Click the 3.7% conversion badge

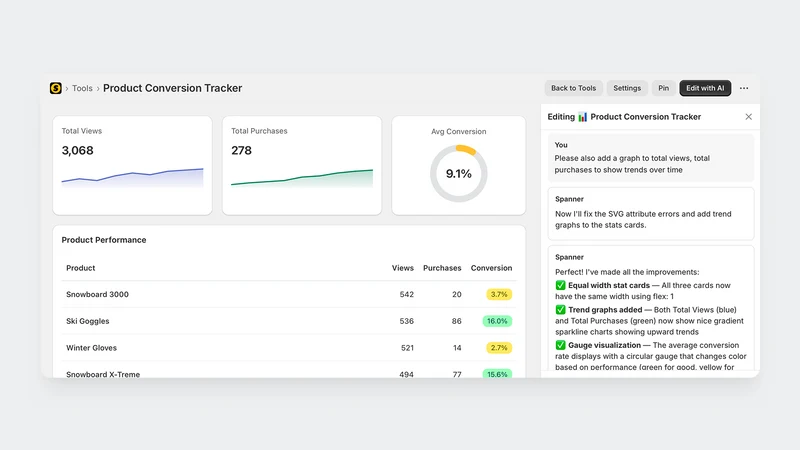(x=499, y=294)
